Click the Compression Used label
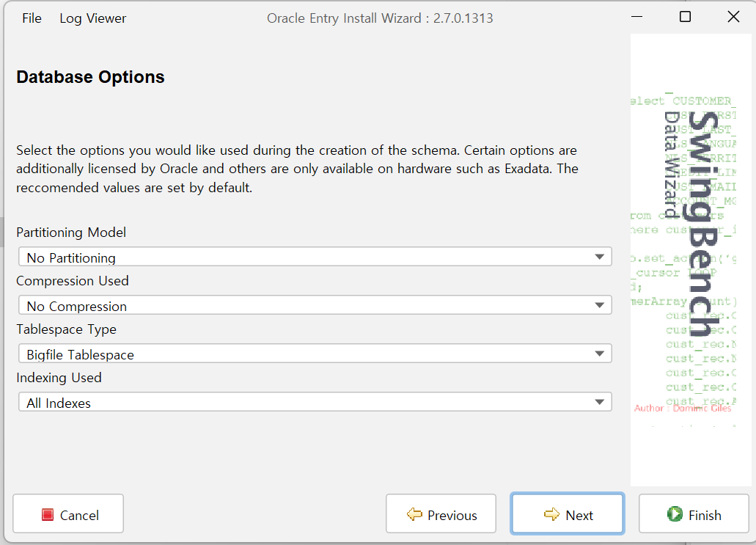This screenshot has width=756, height=545. 73,281
